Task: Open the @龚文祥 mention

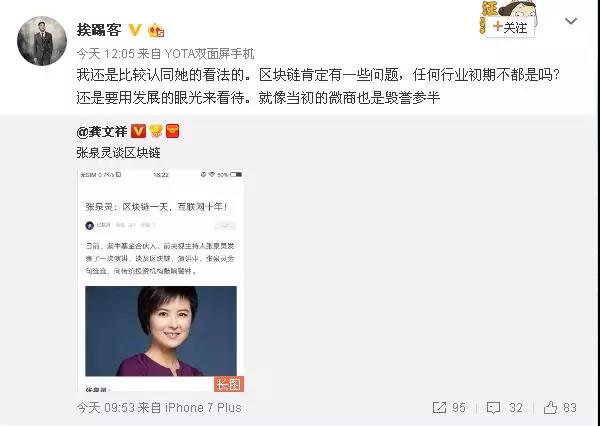Action: [102, 132]
